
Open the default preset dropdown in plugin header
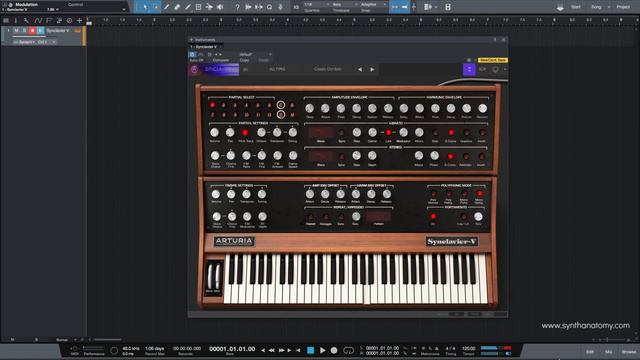(x=255, y=54)
